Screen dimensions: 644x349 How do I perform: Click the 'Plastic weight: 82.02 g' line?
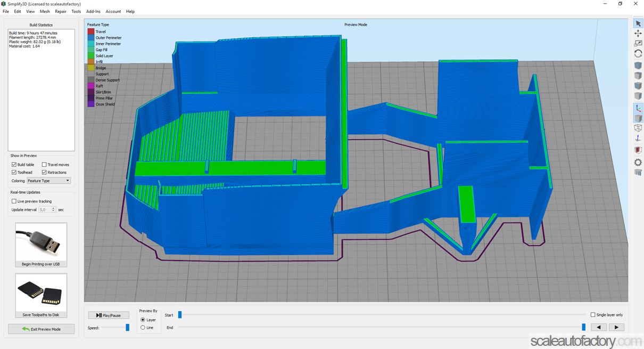pyautogui.click(x=35, y=42)
